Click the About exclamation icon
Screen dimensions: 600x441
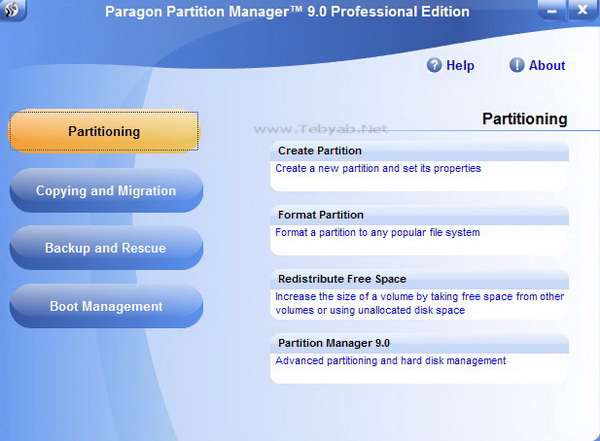click(517, 65)
